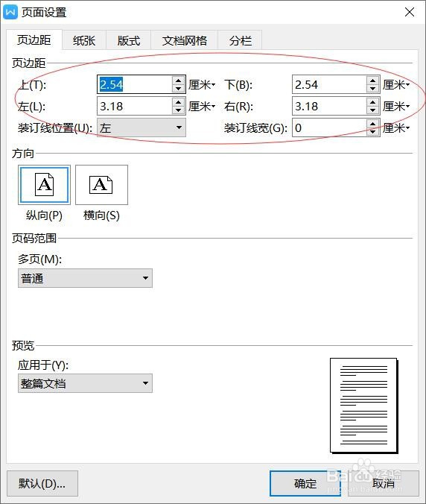Image resolution: width=426 pixels, height=504 pixels.
Task: Open unit dropdown 厘米 next to top margin
Action: point(202,85)
